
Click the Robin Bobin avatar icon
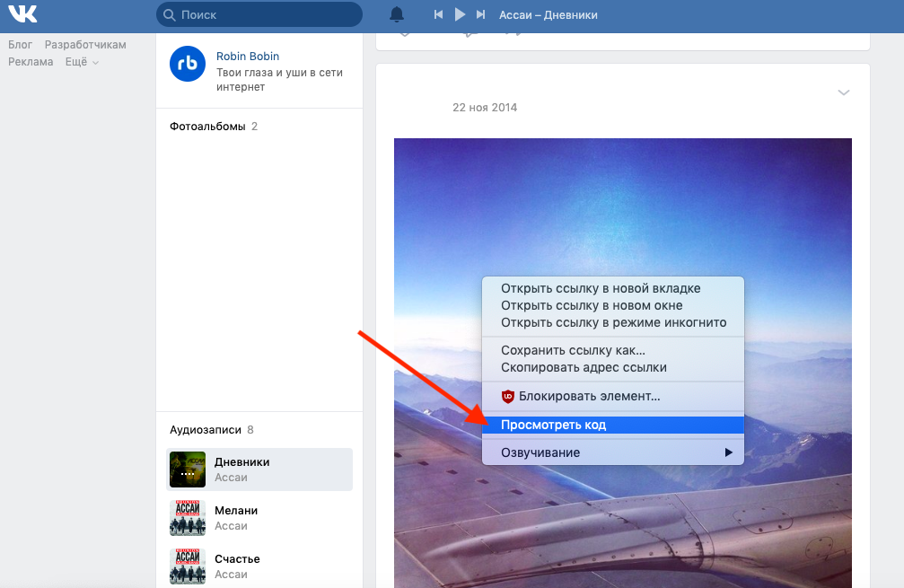188,64
